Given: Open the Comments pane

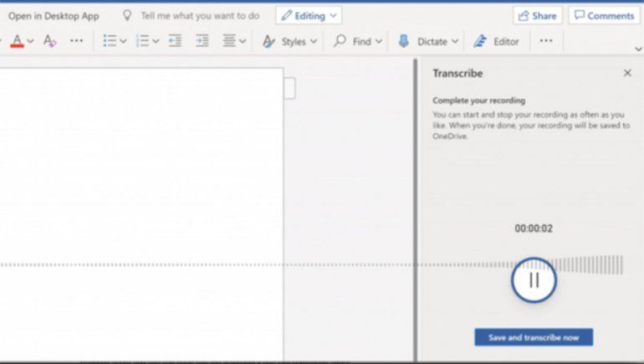Looking at the screenshot, I should tap(604, 16).
